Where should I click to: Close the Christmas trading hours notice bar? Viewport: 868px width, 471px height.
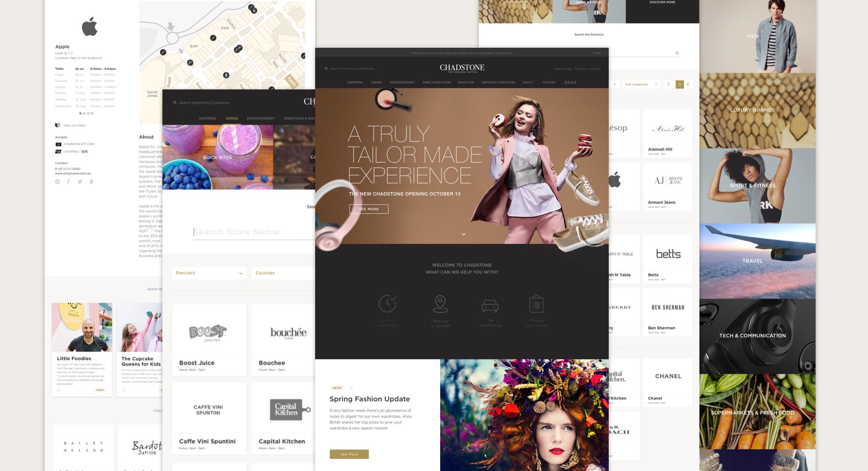[x=596, y=53]
